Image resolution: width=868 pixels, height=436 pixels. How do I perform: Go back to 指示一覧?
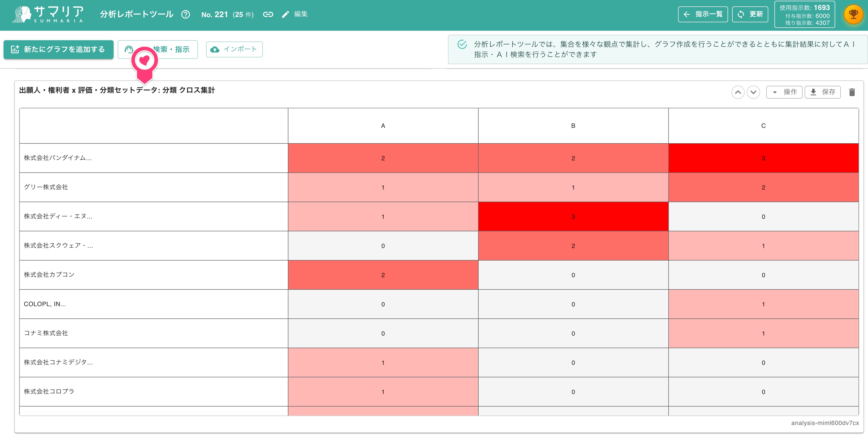click(x=703, y=14)
